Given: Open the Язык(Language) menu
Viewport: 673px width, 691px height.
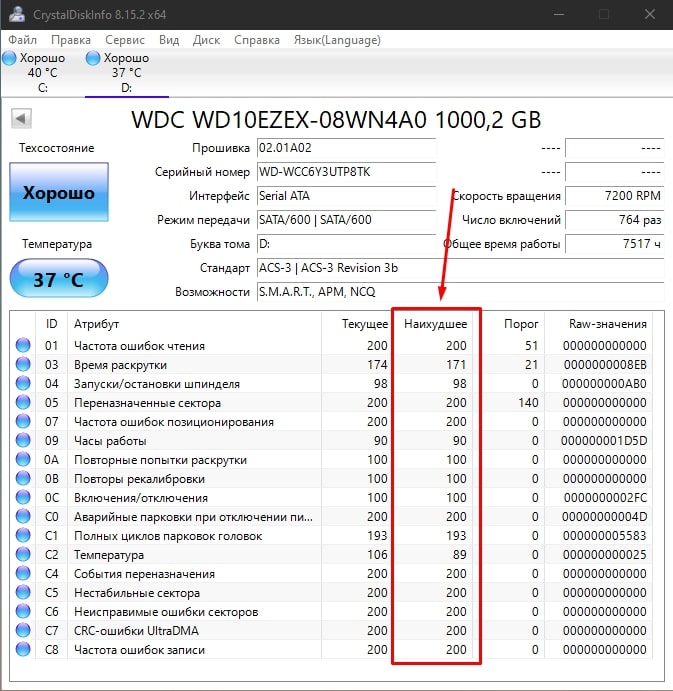Looking at the screenshot, I should click(x=337, y=40).
